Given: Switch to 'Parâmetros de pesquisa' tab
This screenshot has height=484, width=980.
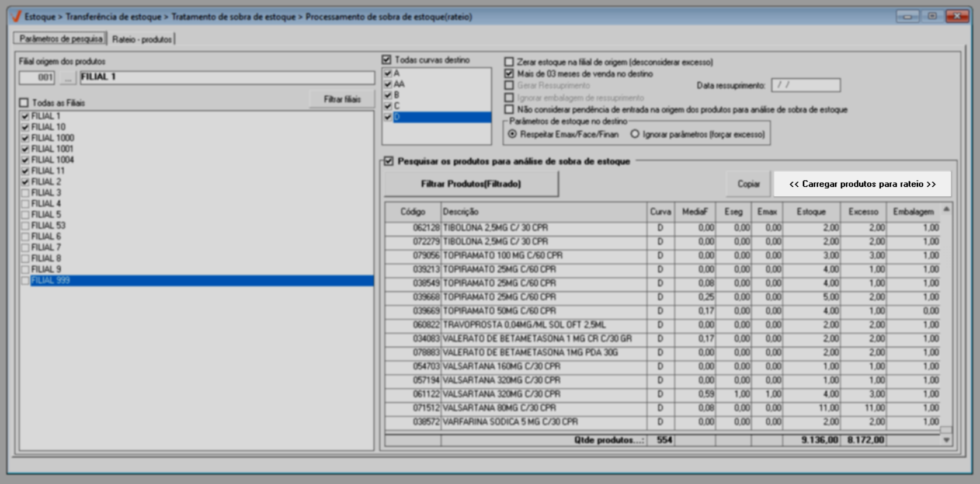Looking at the screenshot, I should pyautogui.click(x=61, y=39).
